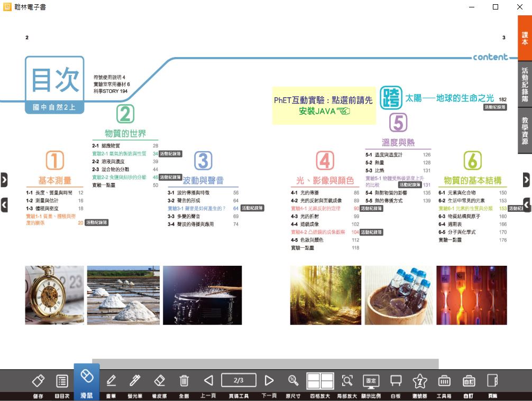Click the 2/3 page number field

(239, 380)
